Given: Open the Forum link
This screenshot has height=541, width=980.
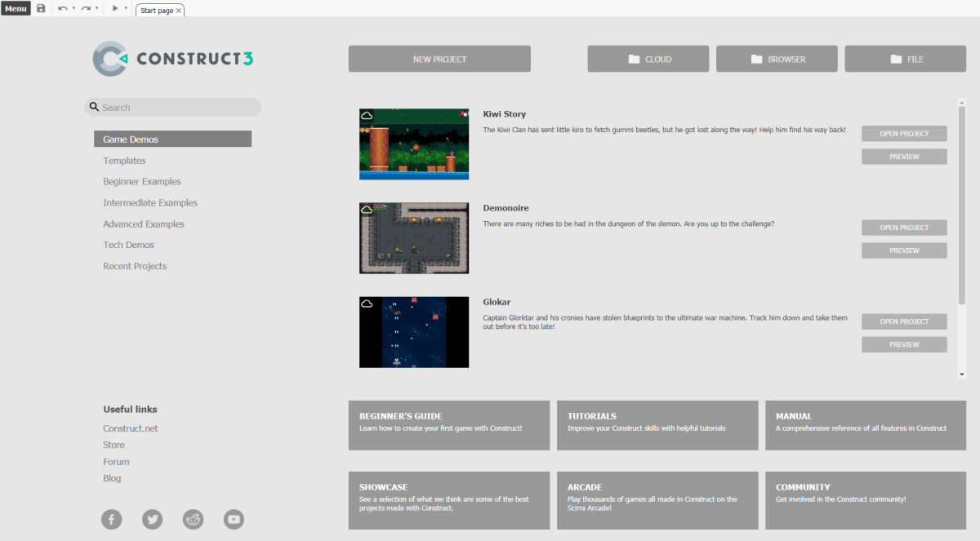Looking at the screenshot, I should [x=116, y=461].
